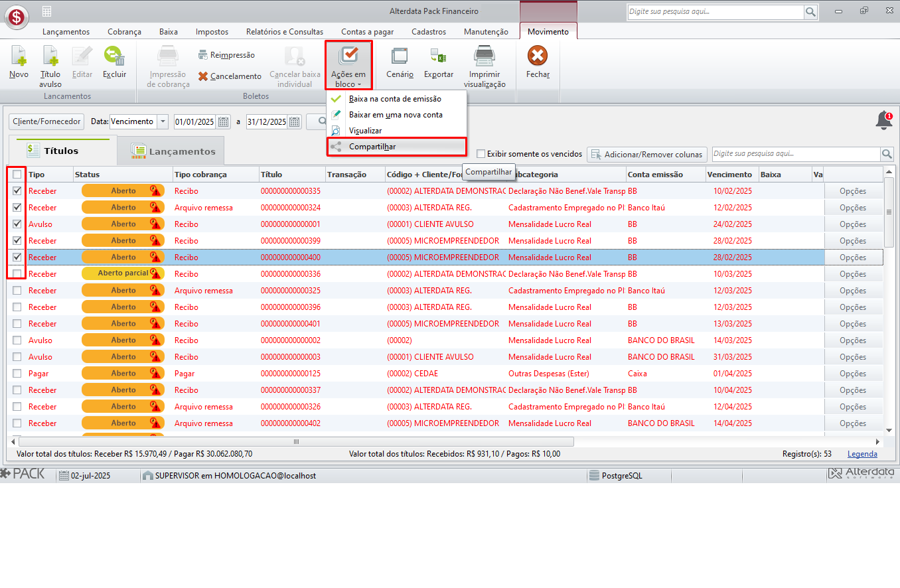900x588 pixels.
Task: Open Opções for title 000000000000335
Action: tap(853, 191)
